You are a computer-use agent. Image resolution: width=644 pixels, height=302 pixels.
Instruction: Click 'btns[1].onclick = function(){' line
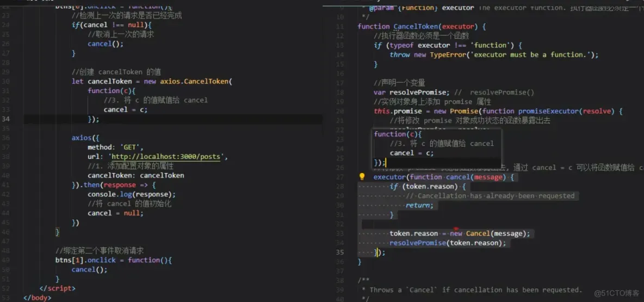tap(113, 260)
